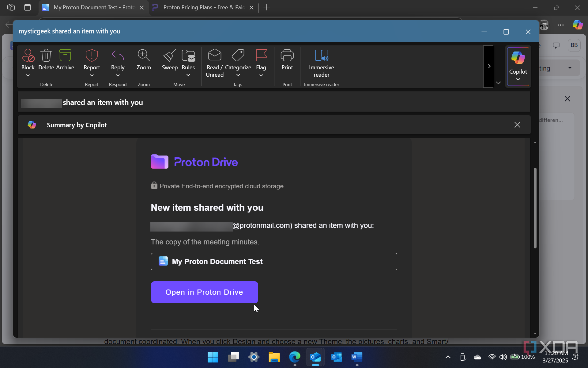The height and width of the screenshot is (368, 588).
Task: Archive the message using the Archive icon
Action: (65, 56)
